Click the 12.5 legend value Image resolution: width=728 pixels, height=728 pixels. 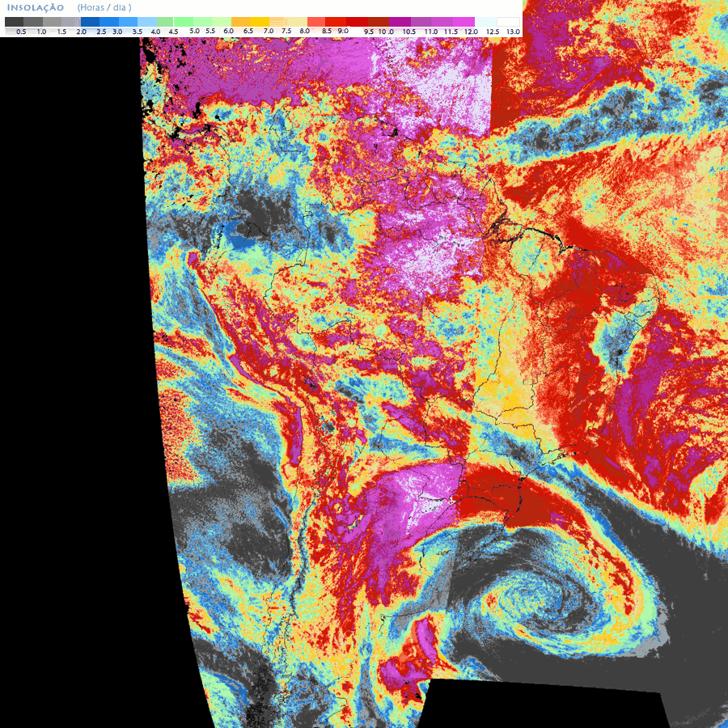click(493, 32)
